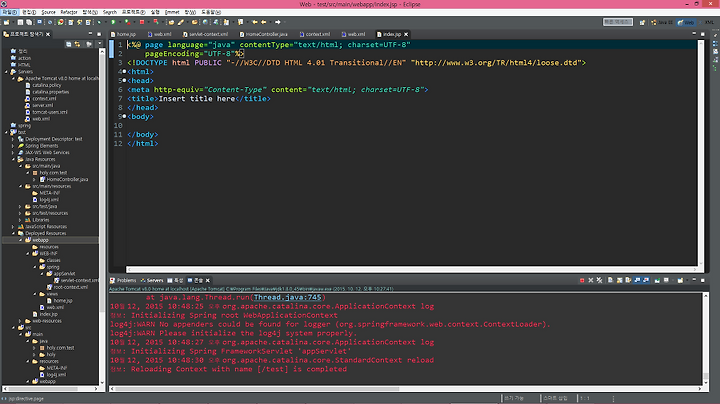Open the Emmet menu
This screenshot has width=720, height=404.
point(172,12)
